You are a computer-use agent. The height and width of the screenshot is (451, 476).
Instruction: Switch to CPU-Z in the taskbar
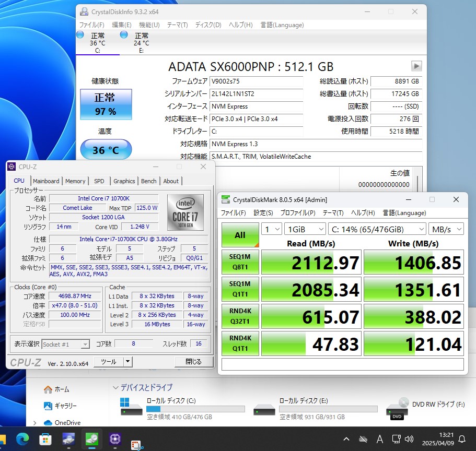point(115,439)
